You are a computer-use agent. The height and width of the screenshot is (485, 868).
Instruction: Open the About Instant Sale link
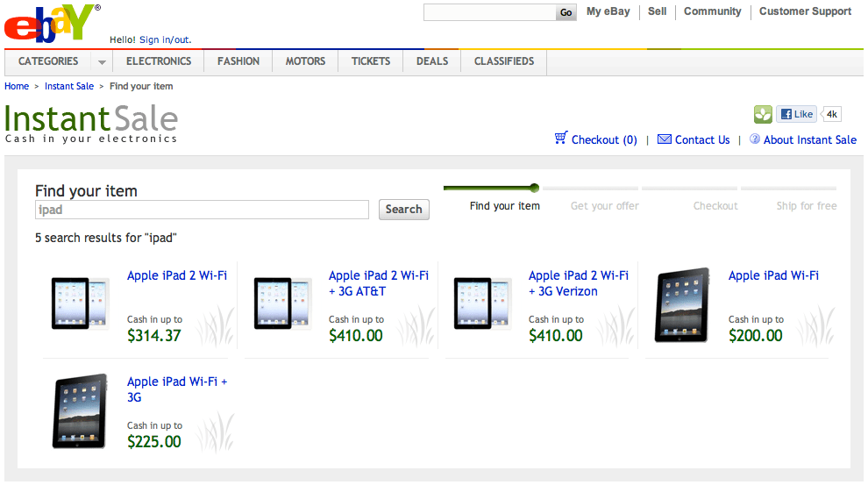(x=810, y=140)
